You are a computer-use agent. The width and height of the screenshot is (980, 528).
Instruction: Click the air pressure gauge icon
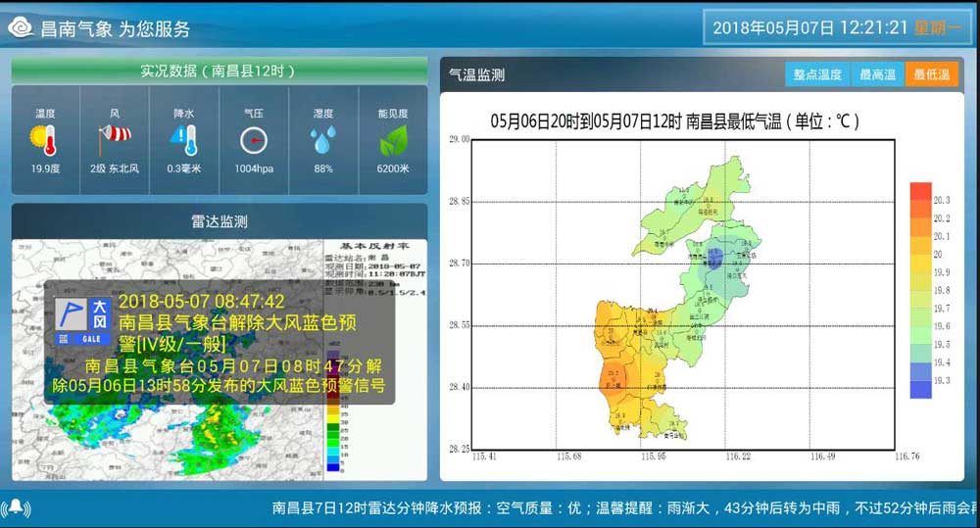(x=253, y=141)
